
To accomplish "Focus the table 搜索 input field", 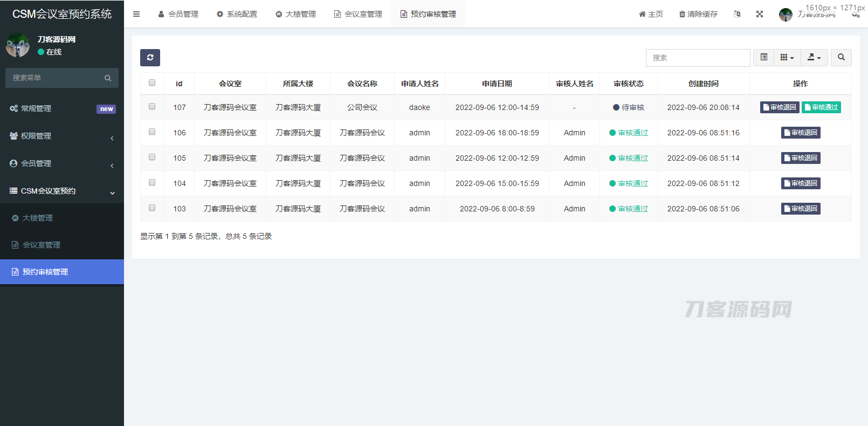I will 698,58.
